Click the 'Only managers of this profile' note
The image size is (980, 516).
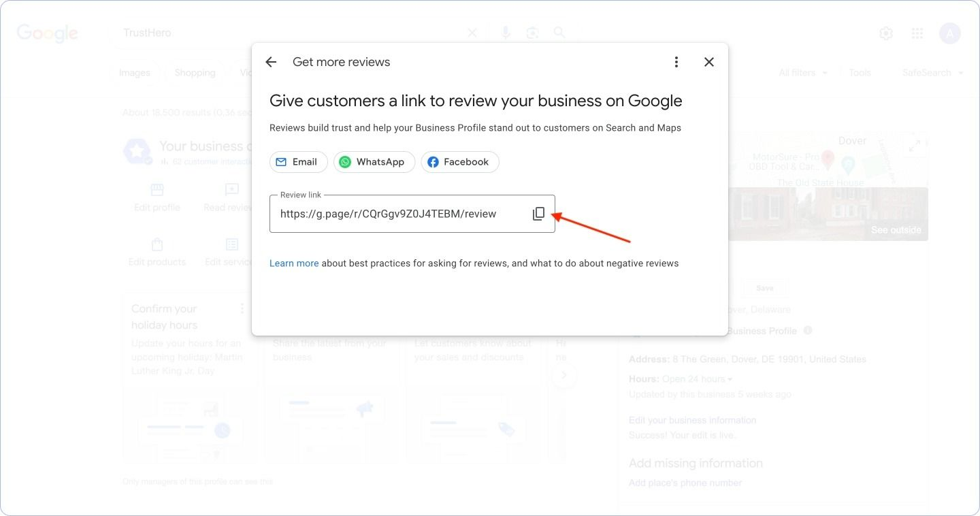197,482
